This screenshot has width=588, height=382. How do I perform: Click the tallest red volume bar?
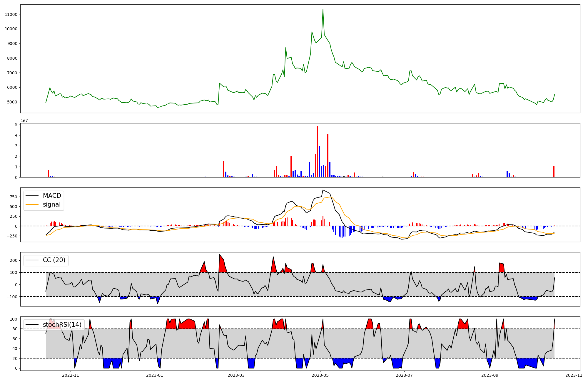click(318, 151)
